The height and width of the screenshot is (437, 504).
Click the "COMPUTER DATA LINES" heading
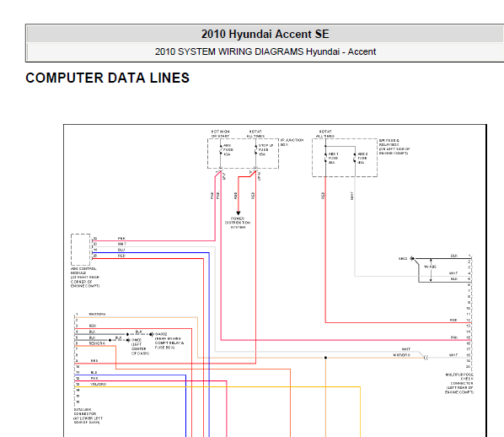(107, 78)
